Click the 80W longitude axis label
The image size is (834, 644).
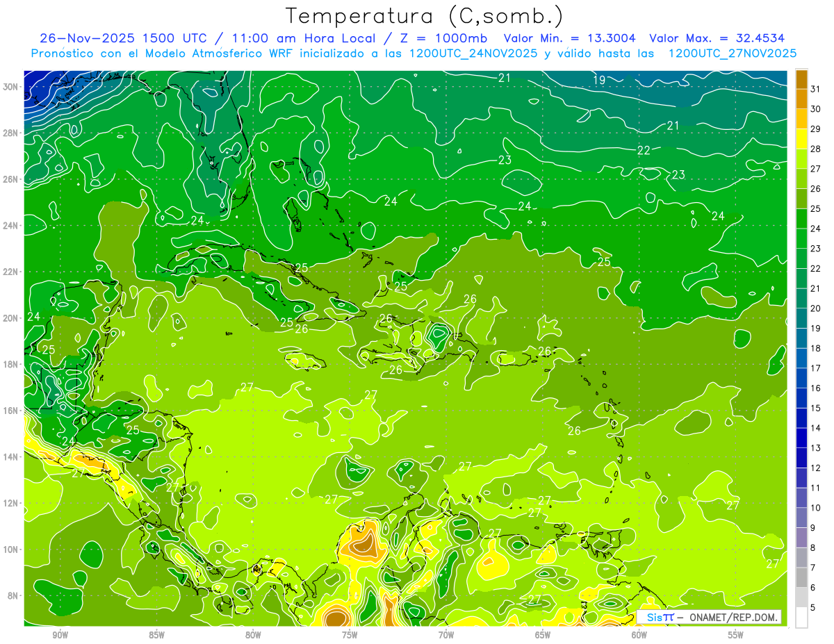coord(253,636)
